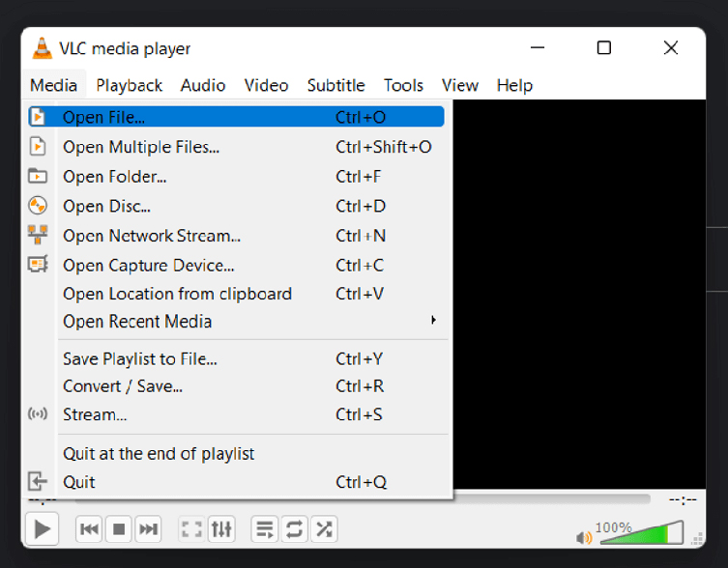Toggle the playlist view

[x=265, y=529]
